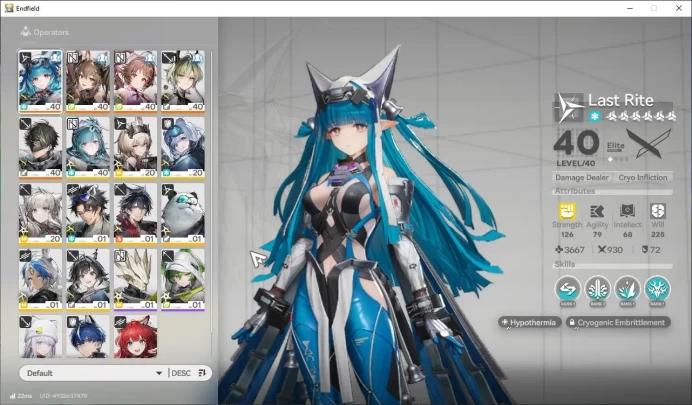Screen dimensions: 692x405
Task: Select operator wearing white cat hat
Action: (x=41, y=336)
